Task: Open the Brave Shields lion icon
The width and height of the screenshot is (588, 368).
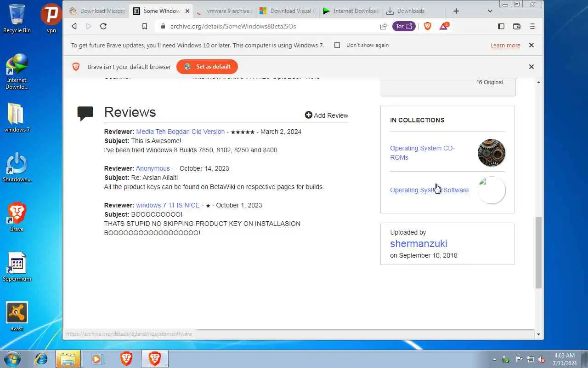Action: (x=428, y=26)
